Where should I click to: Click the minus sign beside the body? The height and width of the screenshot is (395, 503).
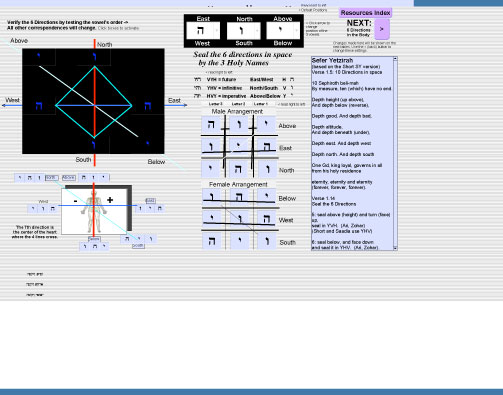[x=76, y=201]
